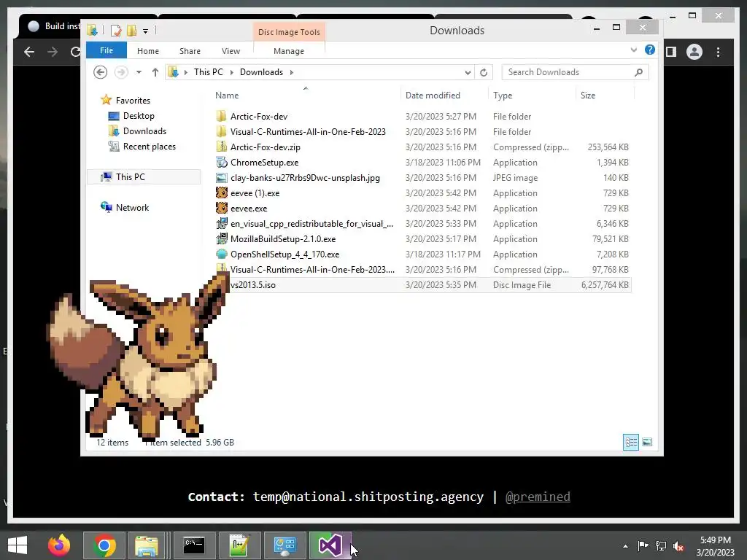Switch to details view layout
This screenshot has height=560, width=747.
[x=631, y=443]
